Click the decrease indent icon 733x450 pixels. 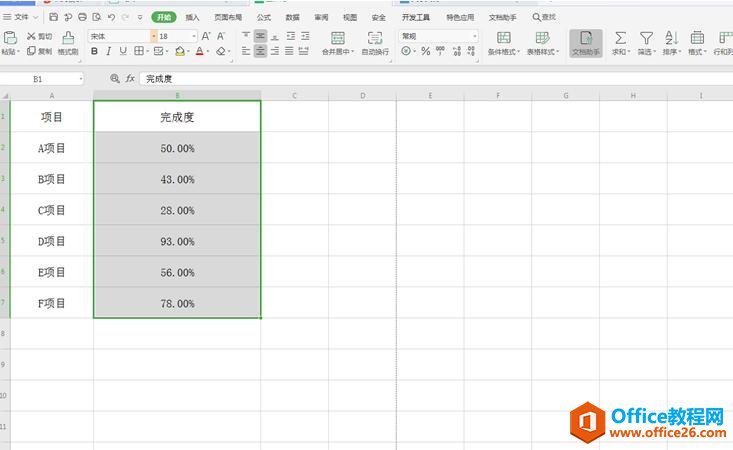click(x=291, y=36)
